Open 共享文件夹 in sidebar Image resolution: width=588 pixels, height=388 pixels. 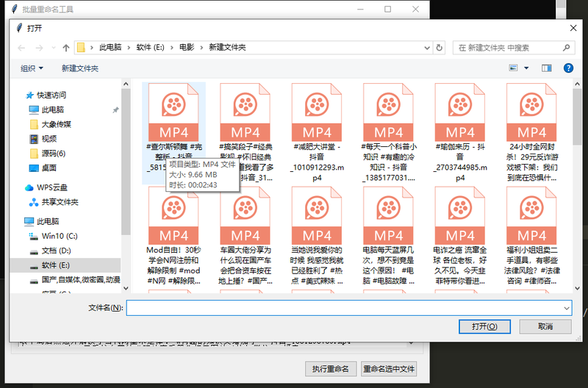pyautogui.click(x=60, y=202)
